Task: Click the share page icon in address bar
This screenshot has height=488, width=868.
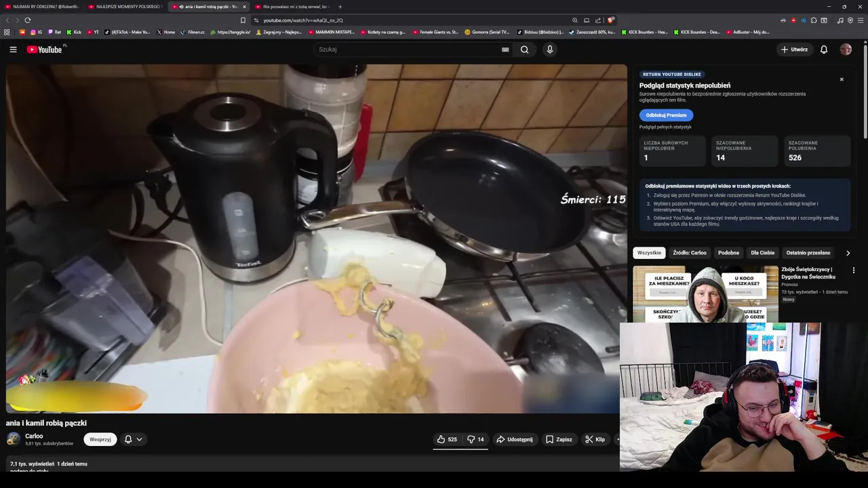Action: click(598, 20)
